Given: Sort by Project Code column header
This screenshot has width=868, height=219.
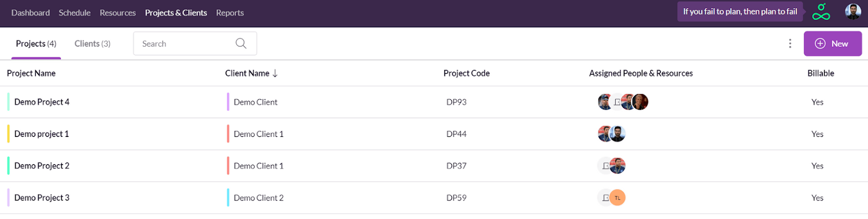Looking at the screenshot, I should point(466,73).
